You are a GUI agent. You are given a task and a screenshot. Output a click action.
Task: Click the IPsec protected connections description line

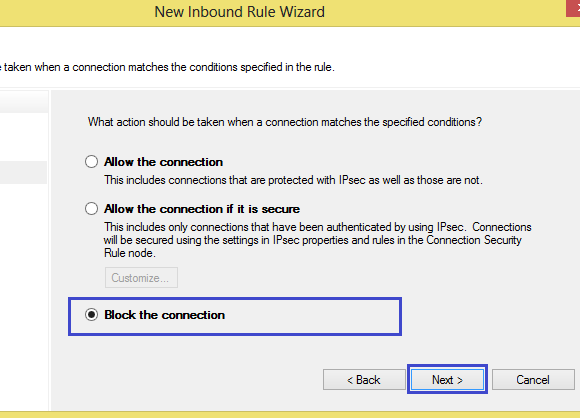[x=293, y=180]
